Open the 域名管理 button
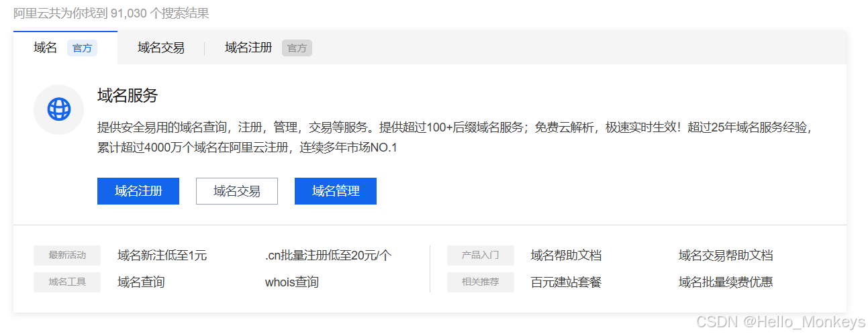Viewport: 868px width, 336px height. [336, 191]
